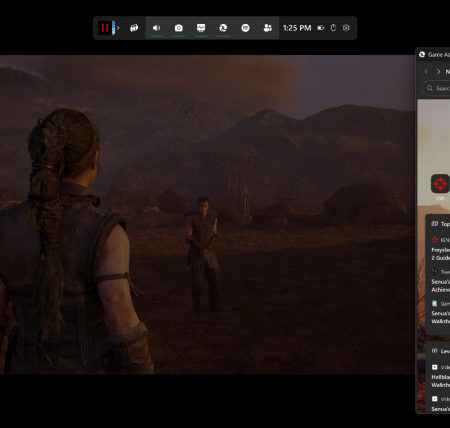Screen dimensions: 450x428
Task: Focus the Game Assist search field
Action: pos(437,88)
